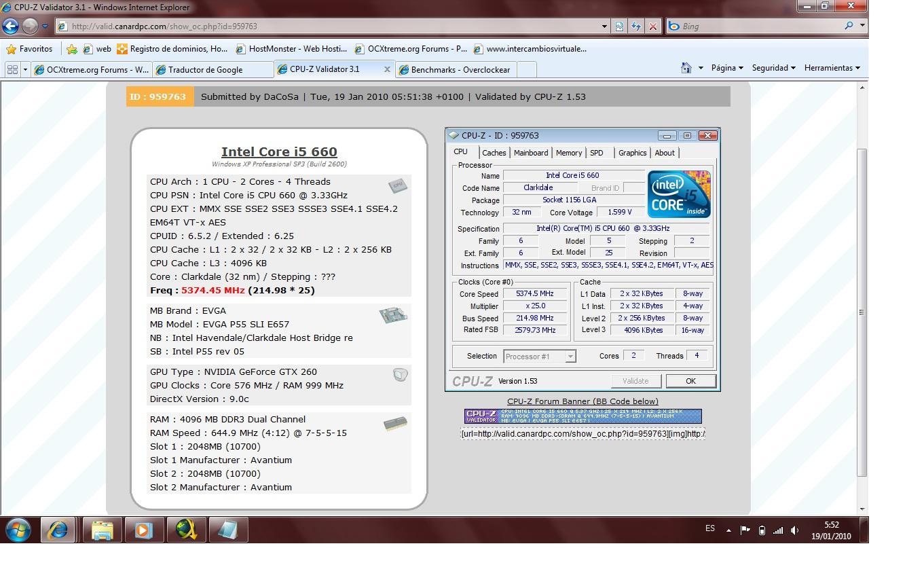
Task: Open the search provider dropdown arrow
Action: coord(862,26)
